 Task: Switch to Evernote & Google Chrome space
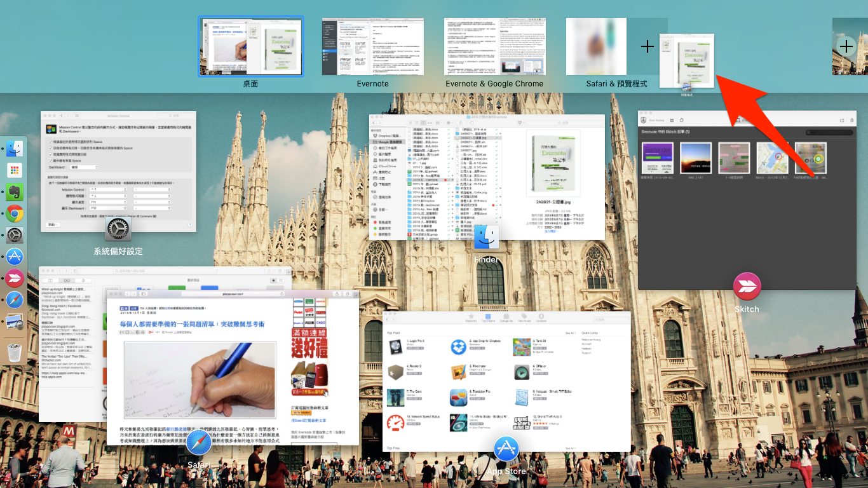pyautogui.click(x=494, y=46)
